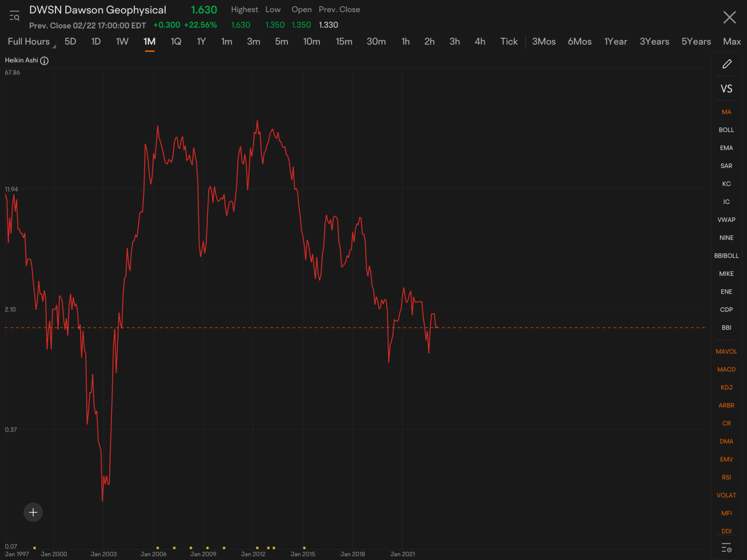
Task: Toggle the BOLL indicator
Action: pyautogui.click(x=726, y=130)
